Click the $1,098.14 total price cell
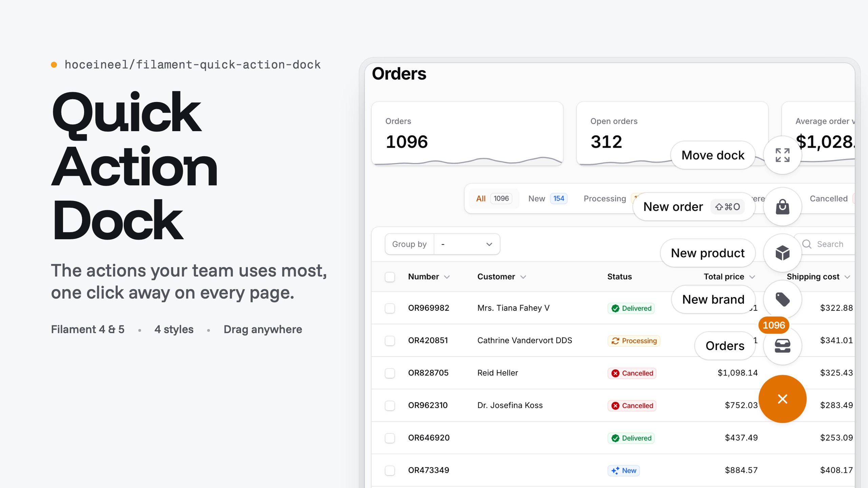The height and width of the screenshot is (488, 868). pos(737,373)
